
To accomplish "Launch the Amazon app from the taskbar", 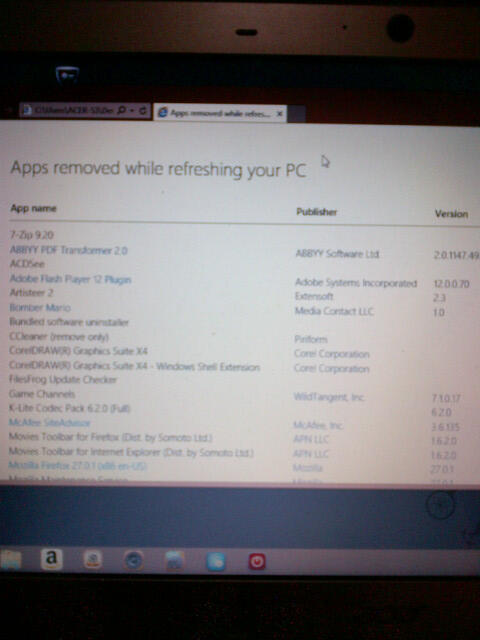I will pos(51,559).
